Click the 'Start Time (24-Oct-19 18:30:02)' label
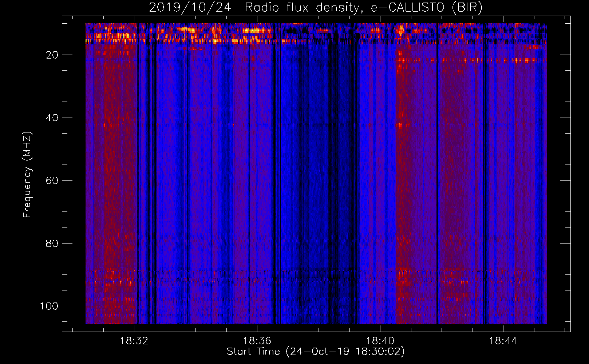Image resolution: width=589 pixels, height=364 pixels. click(x=316, y=352)
